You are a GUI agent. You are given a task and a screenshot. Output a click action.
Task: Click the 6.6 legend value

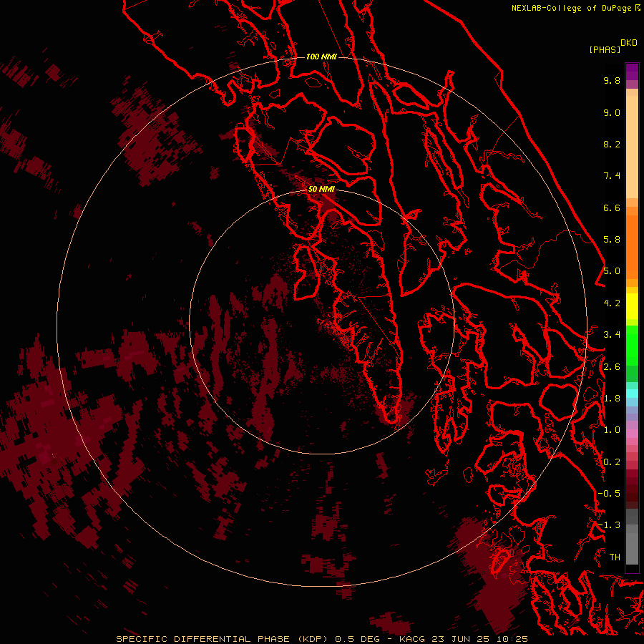point(612,208)
